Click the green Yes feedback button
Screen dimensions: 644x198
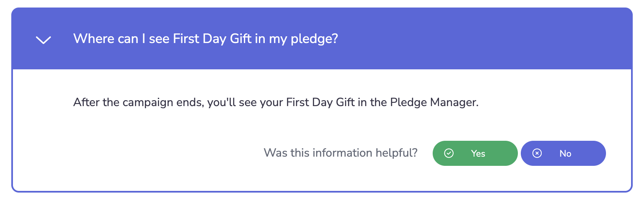tap(475, 153)
